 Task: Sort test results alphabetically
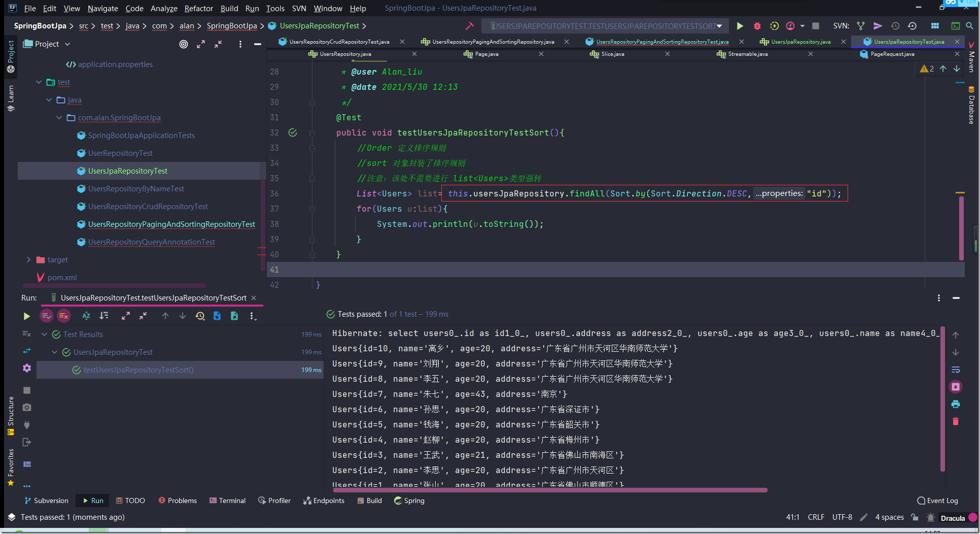(86, 316)
